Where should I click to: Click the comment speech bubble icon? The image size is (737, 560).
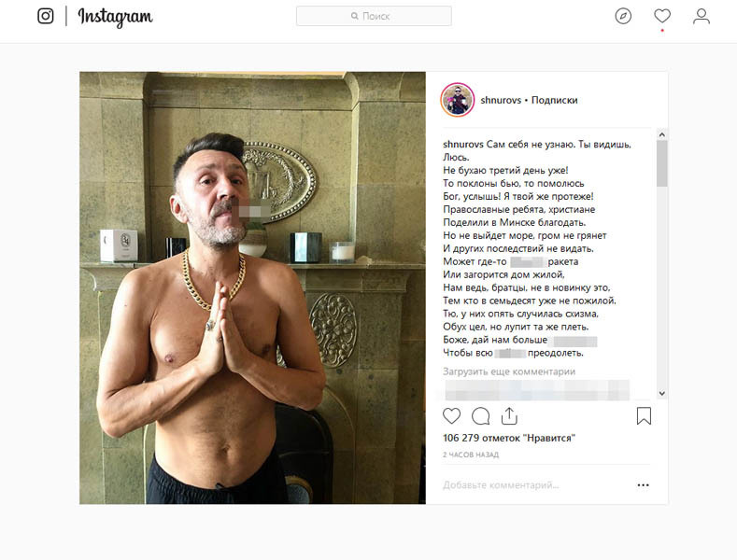click(480, 415)
